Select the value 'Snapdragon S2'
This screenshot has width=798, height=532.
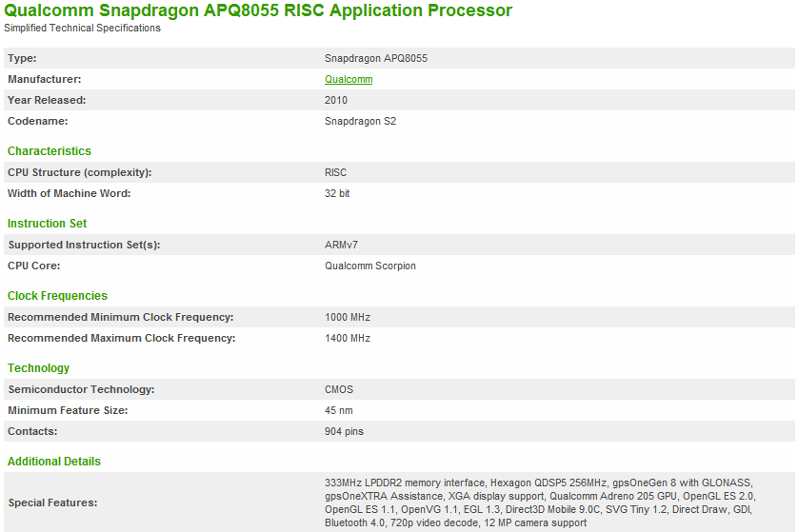(x=360, y=121)
